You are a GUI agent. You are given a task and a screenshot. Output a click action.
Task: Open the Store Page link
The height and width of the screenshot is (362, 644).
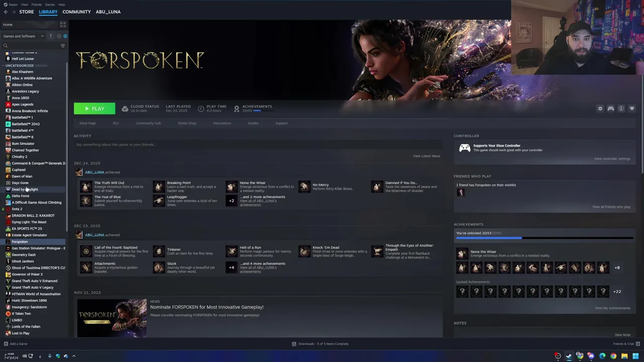(x=88, y=123)
